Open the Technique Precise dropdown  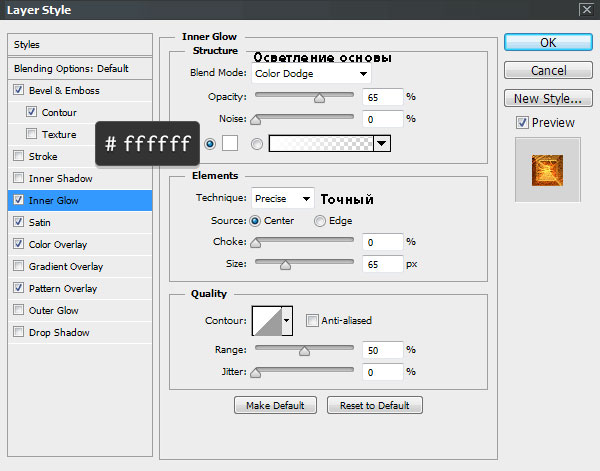283,199
